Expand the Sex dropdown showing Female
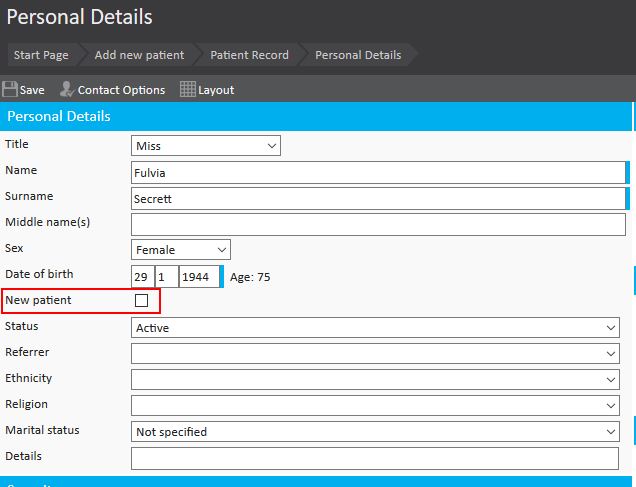The height and width of the screenshot is (487, 636). 181,250
